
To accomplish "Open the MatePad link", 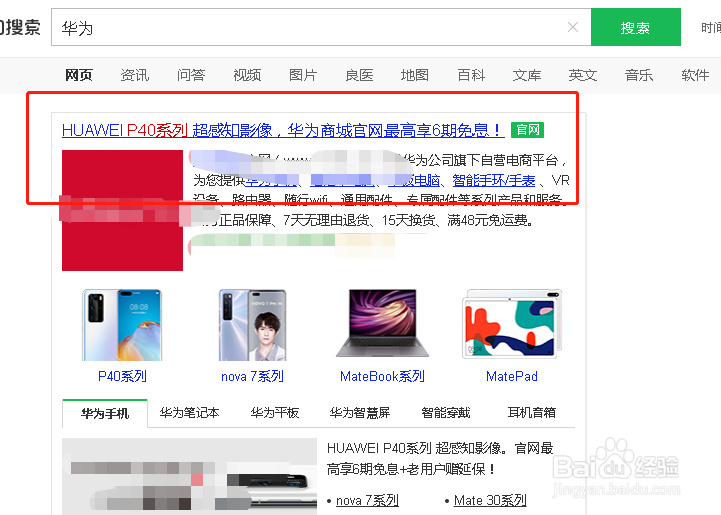I will pos(512,376).
